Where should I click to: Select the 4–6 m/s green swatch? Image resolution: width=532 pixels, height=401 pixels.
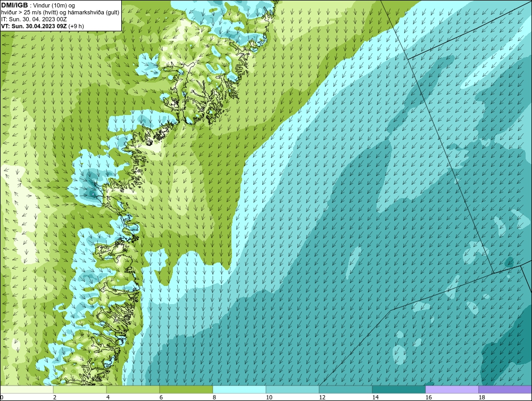coord(133,389)
